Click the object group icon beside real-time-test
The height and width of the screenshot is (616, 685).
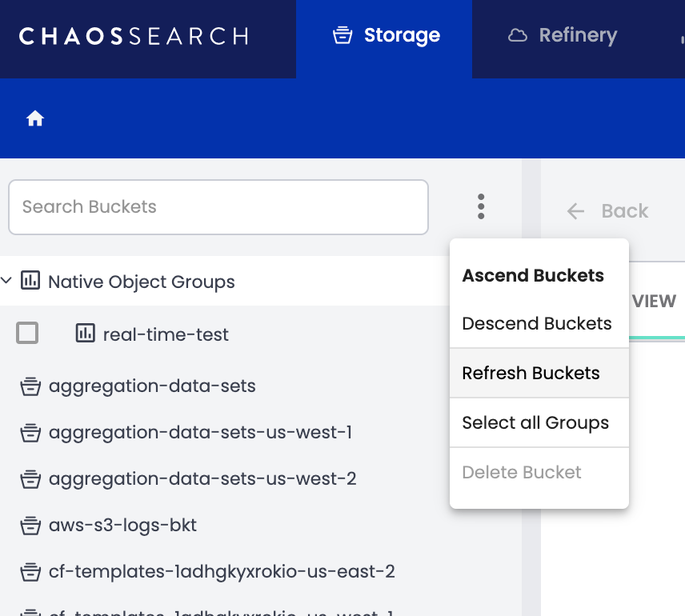point(85,334)
